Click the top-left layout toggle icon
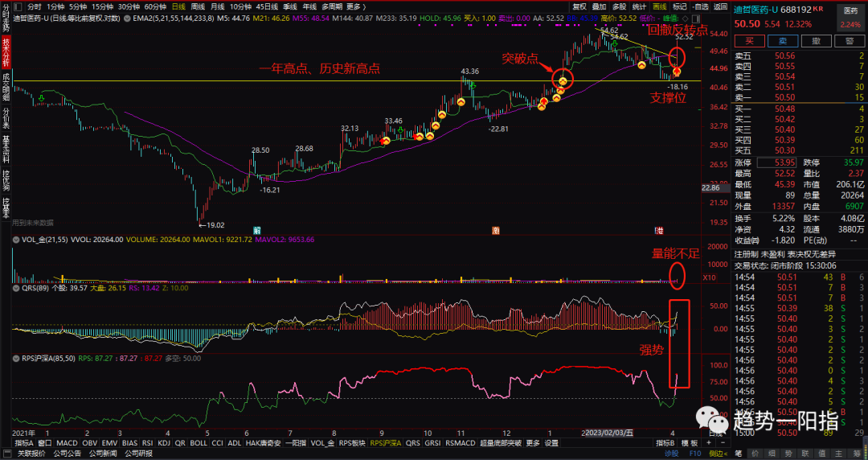The width and height of the screenshot is (868, 460). 18,6
